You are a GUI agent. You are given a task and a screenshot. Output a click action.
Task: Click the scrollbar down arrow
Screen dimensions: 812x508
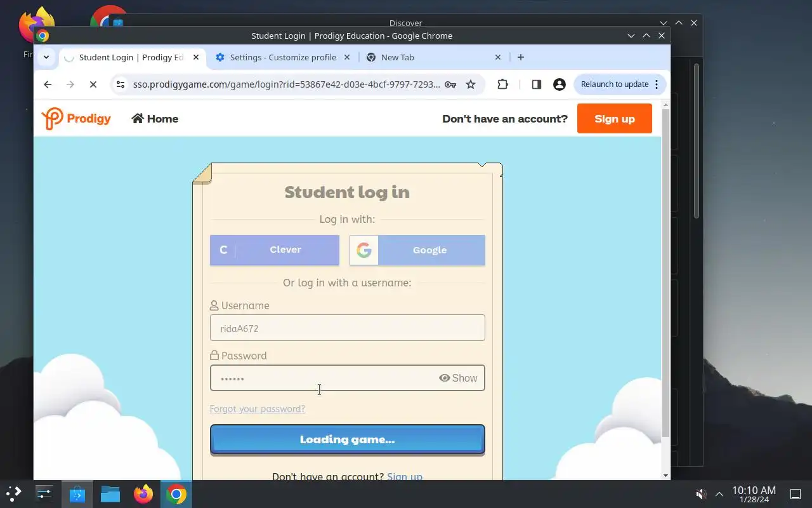pyautogui.click(x=665, y=475)
